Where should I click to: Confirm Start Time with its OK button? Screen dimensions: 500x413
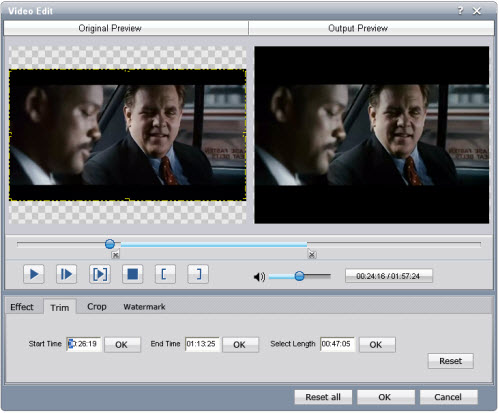pos(122,345)
